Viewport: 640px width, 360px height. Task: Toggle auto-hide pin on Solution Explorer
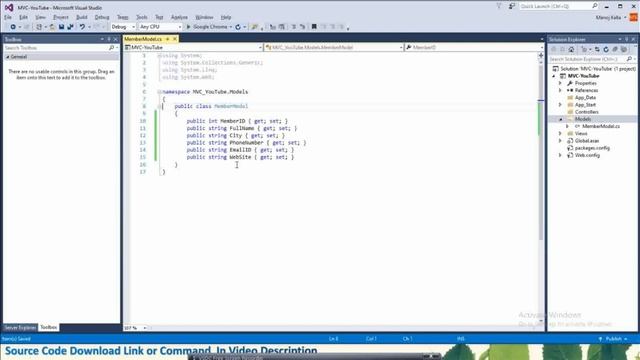tap(627, 39)
